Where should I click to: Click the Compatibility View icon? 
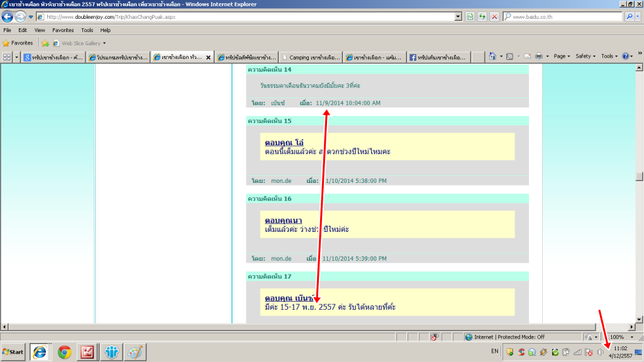[x=470, y=17]
